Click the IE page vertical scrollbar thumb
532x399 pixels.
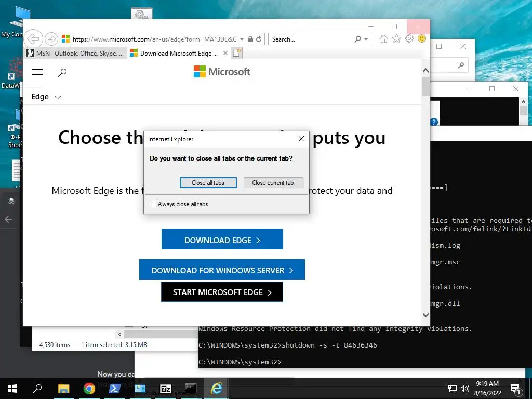(x=425, y=86)
